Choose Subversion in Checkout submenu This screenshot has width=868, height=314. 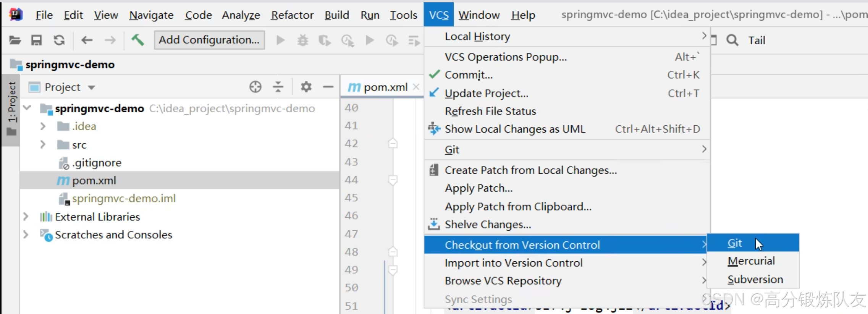753,279
